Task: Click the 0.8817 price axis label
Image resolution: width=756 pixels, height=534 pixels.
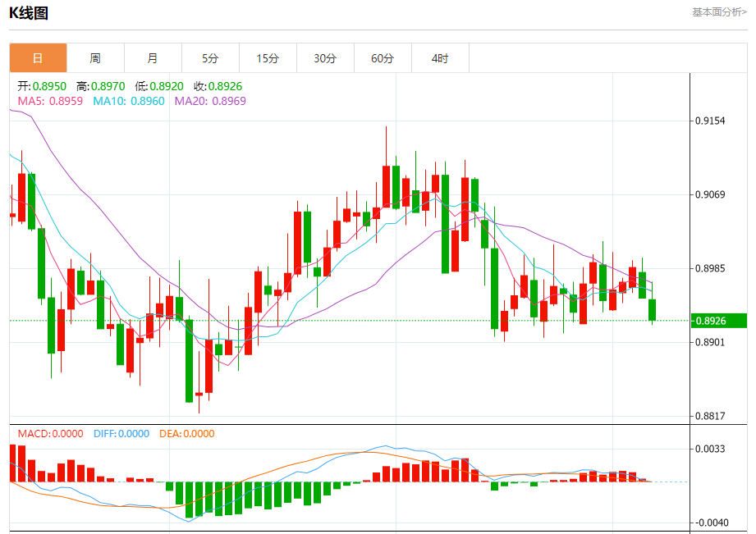Action: coord(710,416)
